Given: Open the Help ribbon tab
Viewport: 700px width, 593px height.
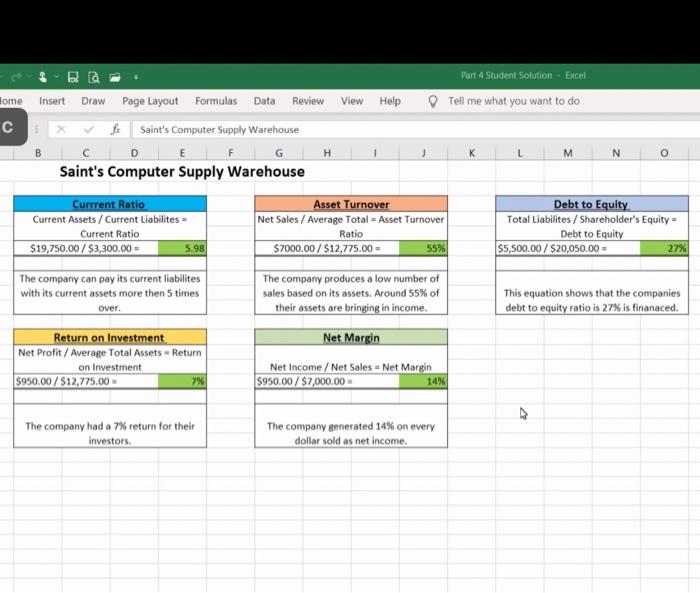Looking at the screenshot, I should [390, 101].
